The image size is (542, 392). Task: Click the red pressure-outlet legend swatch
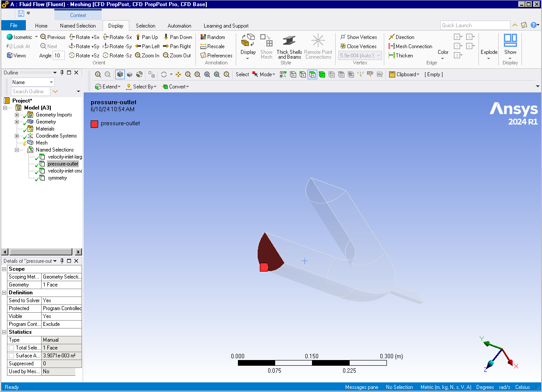pos(94,124)
